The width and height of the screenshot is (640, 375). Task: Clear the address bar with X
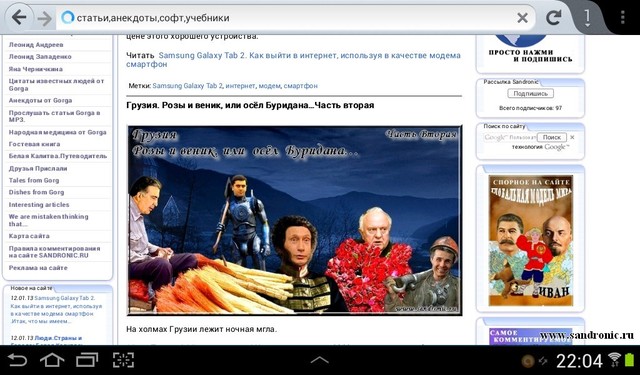click(x=522, y=18)
